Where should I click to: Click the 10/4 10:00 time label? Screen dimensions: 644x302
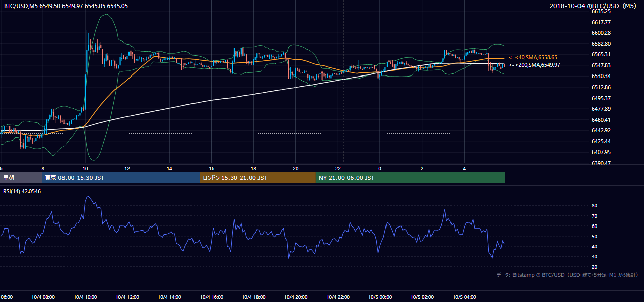[85, 297]
